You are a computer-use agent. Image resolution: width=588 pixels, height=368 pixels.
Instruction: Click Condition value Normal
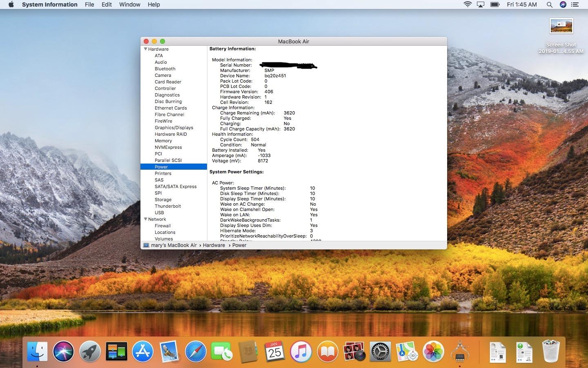(258, 145)
